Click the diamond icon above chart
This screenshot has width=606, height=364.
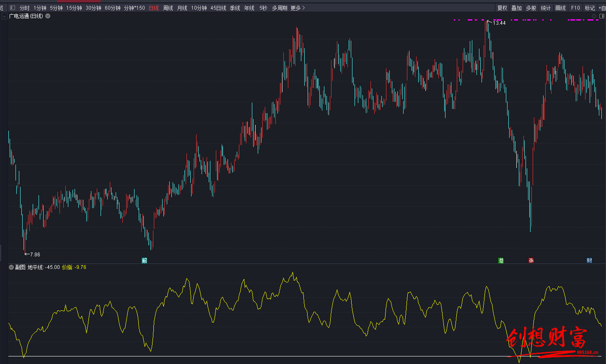[594, 16]
